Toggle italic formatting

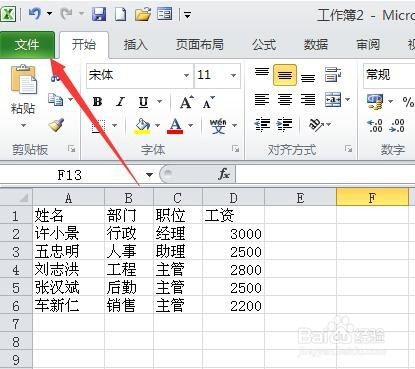[x=120, y=102]
